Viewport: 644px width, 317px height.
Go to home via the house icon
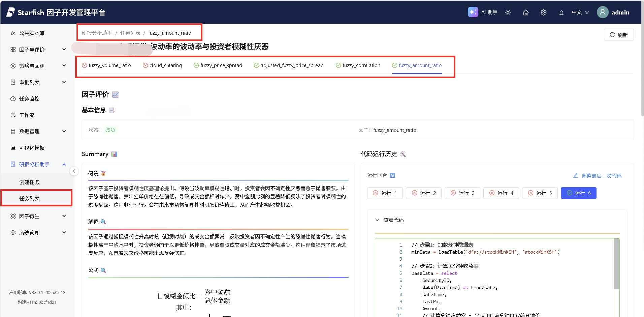click(526, 12)
